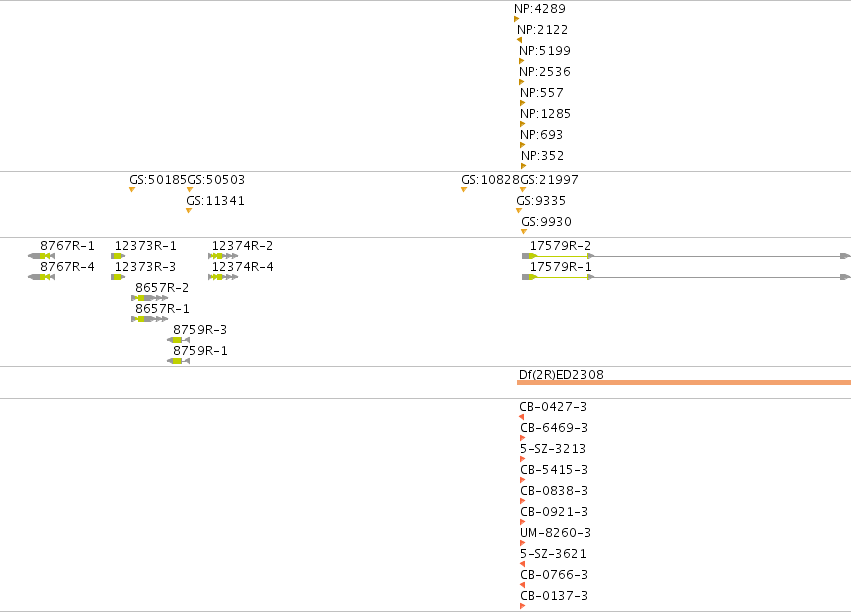Click the CB-0427-3 label
This screenshot has width=851, height=612.
point(553,407)
